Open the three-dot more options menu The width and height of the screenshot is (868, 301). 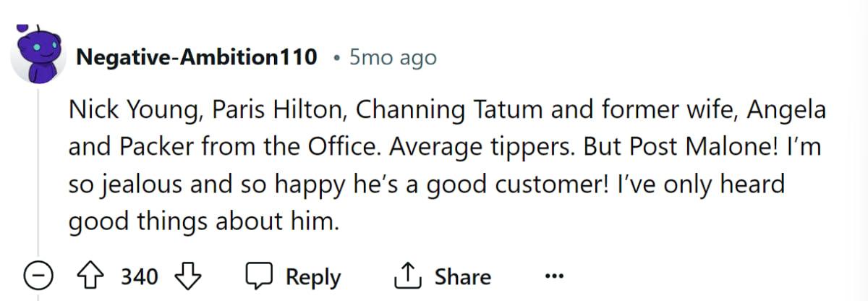pyautogui.click(x=553, y=276)
